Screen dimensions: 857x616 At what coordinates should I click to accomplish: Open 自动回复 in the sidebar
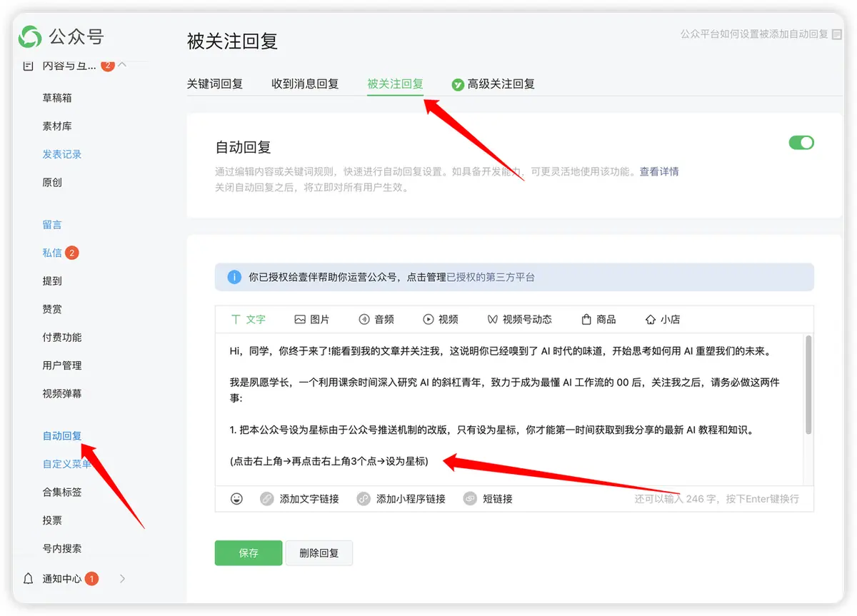click(x=62, y=436)
